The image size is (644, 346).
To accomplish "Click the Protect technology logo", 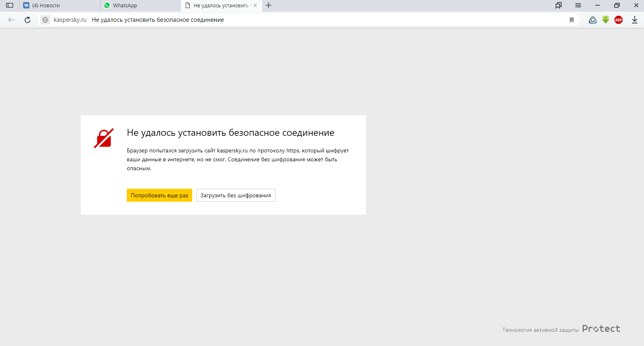I will [601, 329].
